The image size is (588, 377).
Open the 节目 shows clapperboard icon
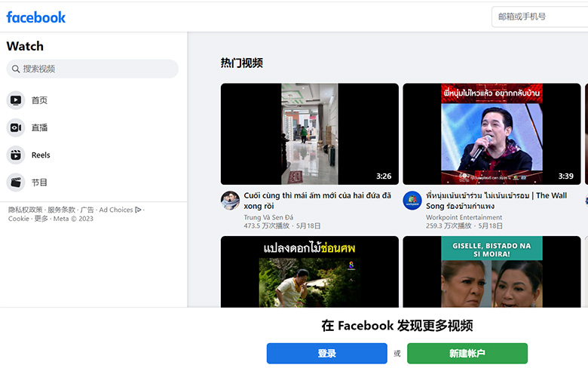(x=16, y=182)
